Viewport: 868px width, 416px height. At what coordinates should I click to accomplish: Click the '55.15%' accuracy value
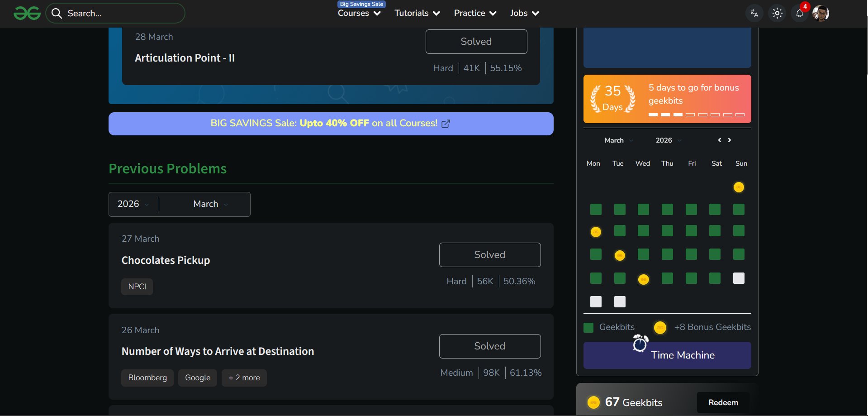pos(506,68)
